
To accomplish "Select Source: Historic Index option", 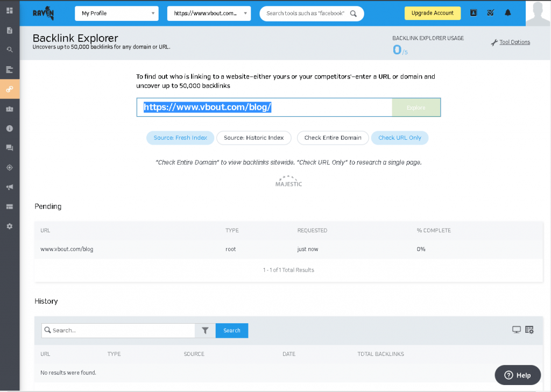I will pyautogui.click(x=254, y=138).
